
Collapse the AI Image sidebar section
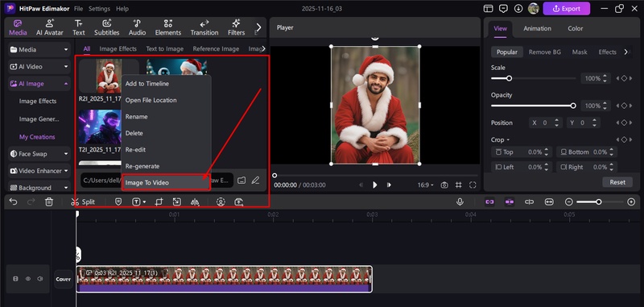[x=39, y=84]
